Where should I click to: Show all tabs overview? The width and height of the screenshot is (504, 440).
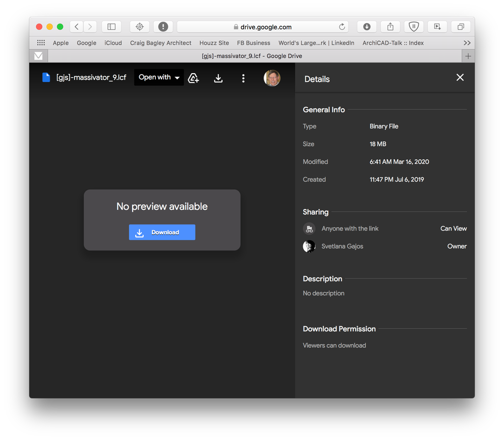(x=461, y=27)
